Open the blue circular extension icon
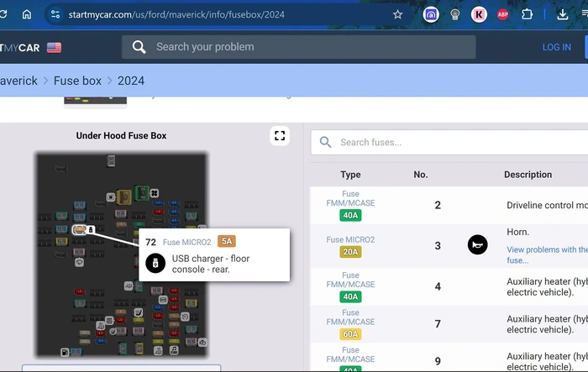This screenshot has height=372, width=588. (431, 14)
